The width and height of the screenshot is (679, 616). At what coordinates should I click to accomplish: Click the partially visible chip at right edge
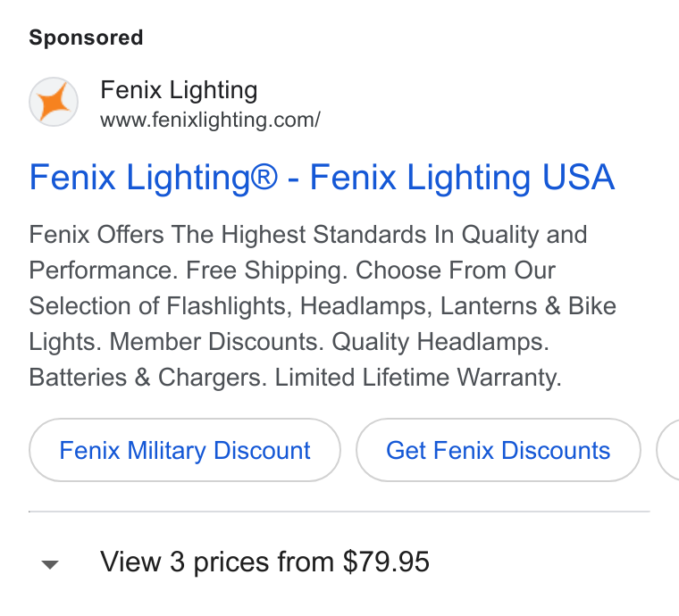(x=668, y=450)
